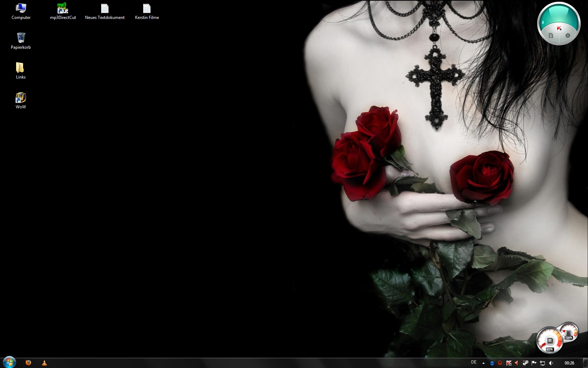Viewport: 588px width, 368px height.
Task: Open VLC media player from taskbar
Action: click(44, 363)
